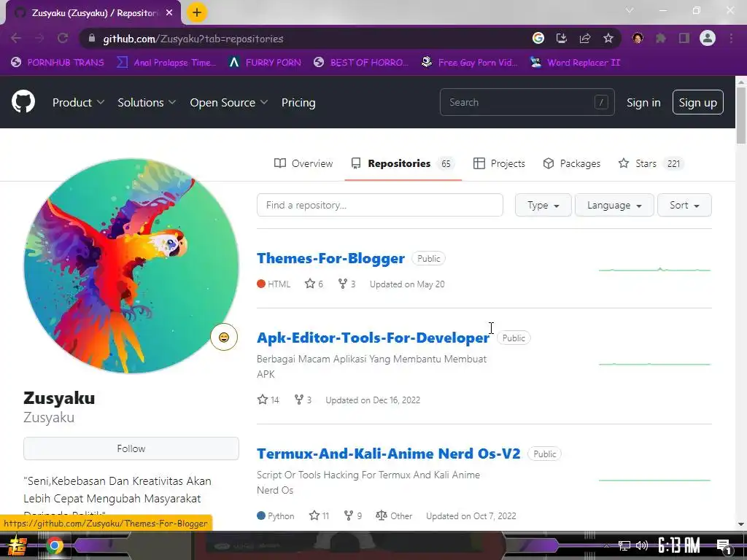
Task: Open the Language filter dropdown
Action: point(614,205)
